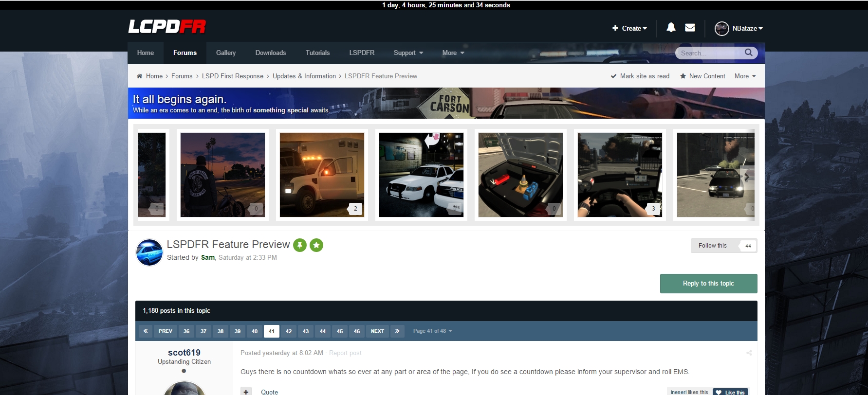This screenshot has width=868, height=395.
Task: Go to page 36
Action: 186,331
